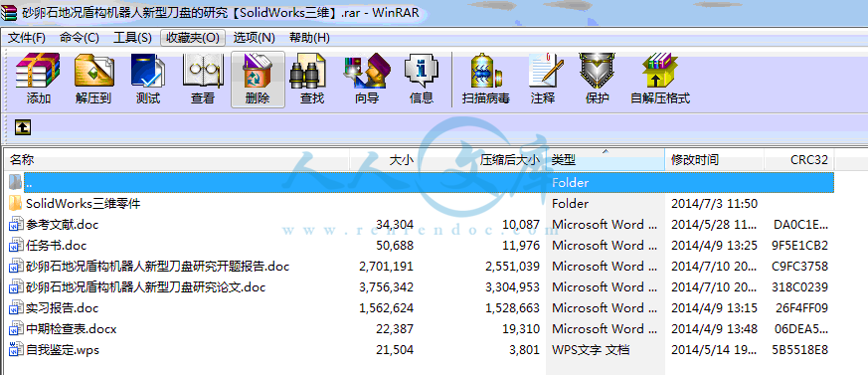Run the Test (测试) archive tool

[147, 71]
